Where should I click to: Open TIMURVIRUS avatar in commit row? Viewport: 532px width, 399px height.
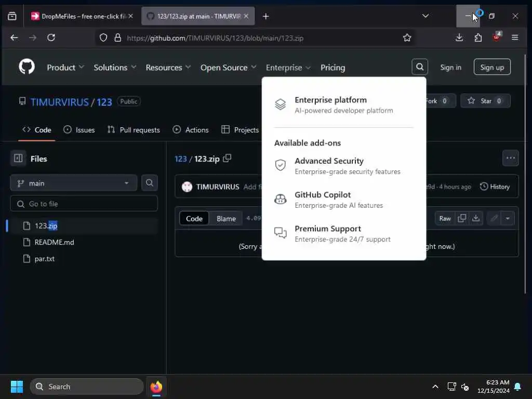point(187,187)
